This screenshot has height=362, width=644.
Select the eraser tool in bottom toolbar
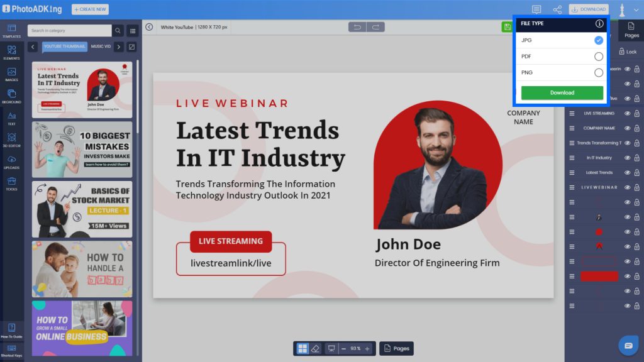pyautogui.click(x=316, y=348)
